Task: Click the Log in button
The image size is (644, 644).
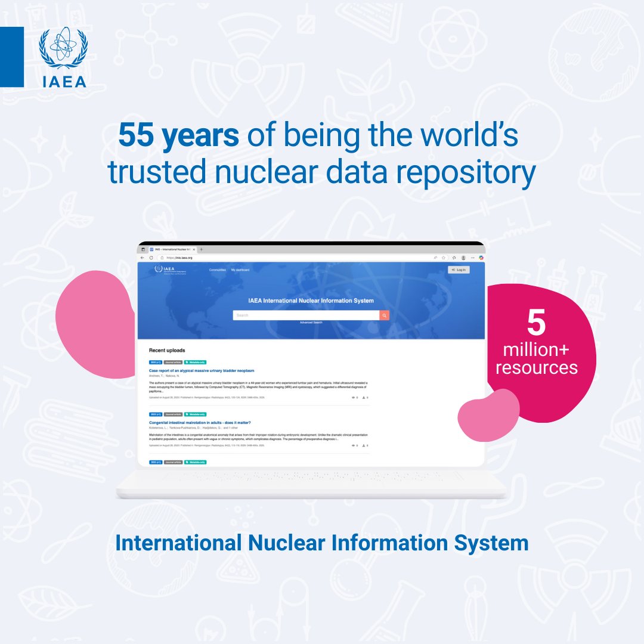Action: 459,270
